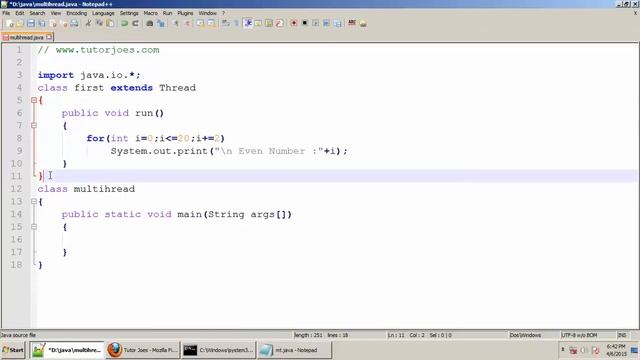
Task: Click the Save toolbar icon
Action: (31, 24)
